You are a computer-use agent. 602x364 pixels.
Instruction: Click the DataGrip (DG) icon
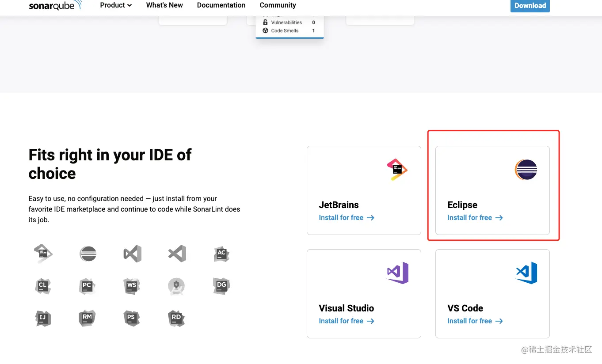[221, 286]
